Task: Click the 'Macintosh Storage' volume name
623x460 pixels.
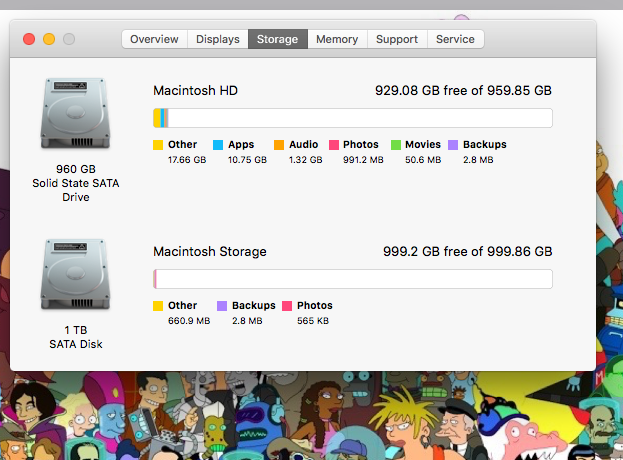Action: pyautogui.click(x=210, y=251)
